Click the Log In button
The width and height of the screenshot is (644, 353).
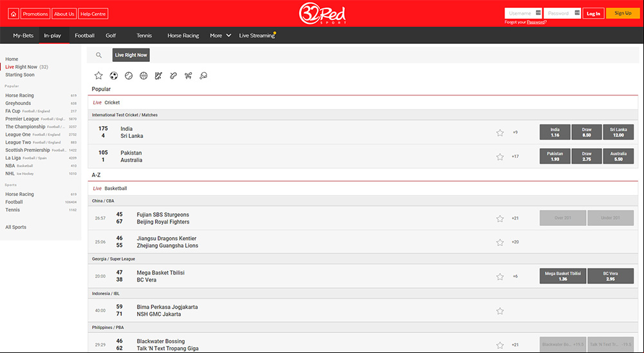pyautogui.click(x=593, y=13)
